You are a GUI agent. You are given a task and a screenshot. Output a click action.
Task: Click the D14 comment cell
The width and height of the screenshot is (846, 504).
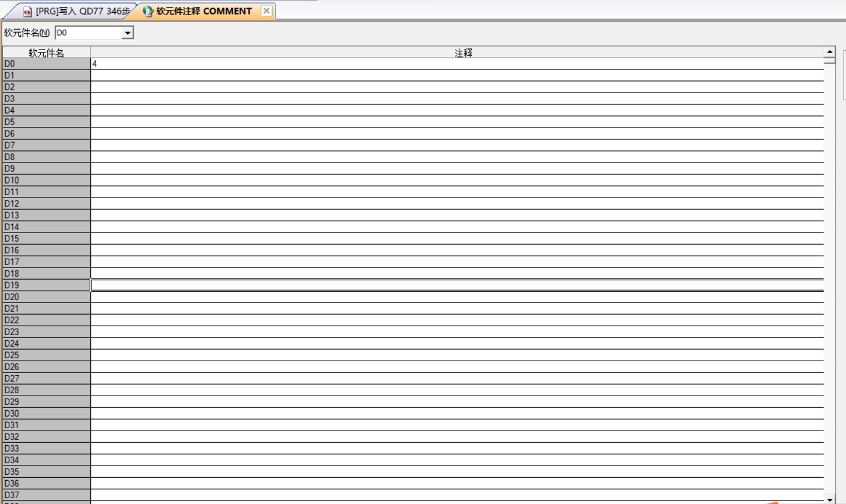[x=457, y=227]
